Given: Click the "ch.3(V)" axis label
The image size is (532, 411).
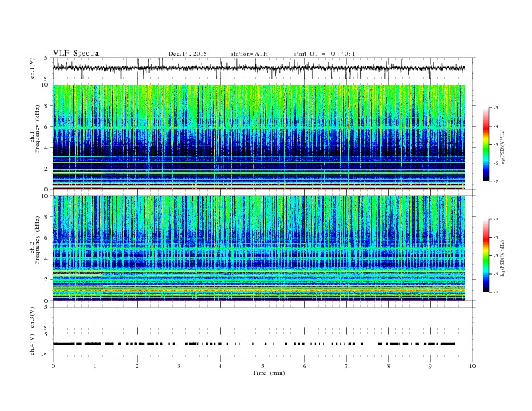Looking at the screenshot, I should click(32, 318).
